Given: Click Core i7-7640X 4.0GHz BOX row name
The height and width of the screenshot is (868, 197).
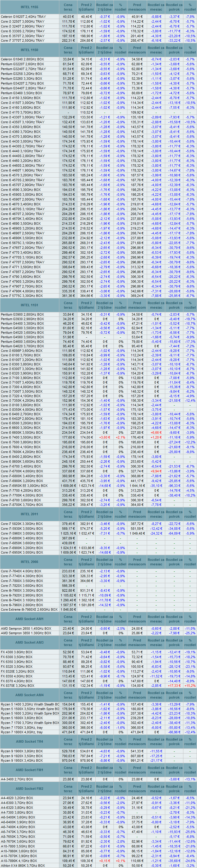Looking at the screenshot, I should pyautogui.click(x=21, y=571).
